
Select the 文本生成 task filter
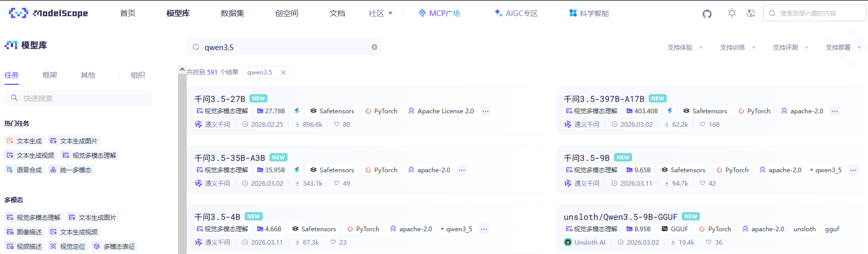click(24, 141)
